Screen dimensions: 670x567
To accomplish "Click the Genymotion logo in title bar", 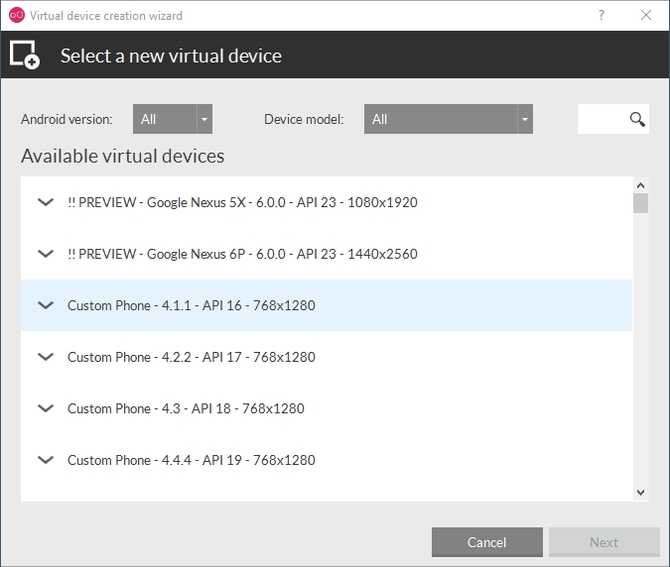I will point(16,15).
